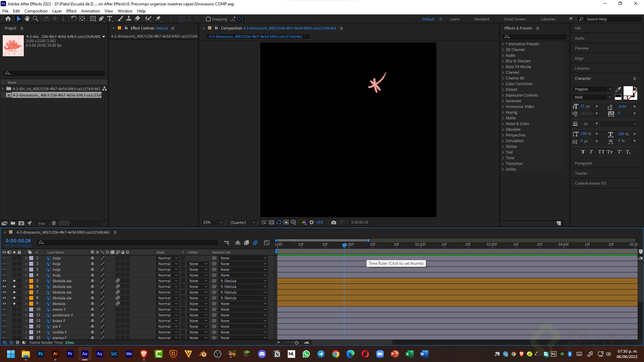Image resolution: width=644 pixels, height=362 pixels.
Task: Select the Horizontal Type tool
Action: tap(109, 19)
